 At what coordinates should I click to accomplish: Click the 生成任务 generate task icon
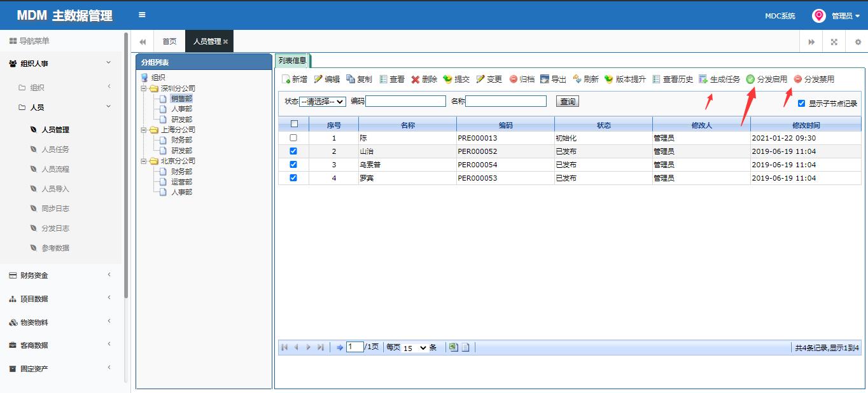[x=703, y=79]
